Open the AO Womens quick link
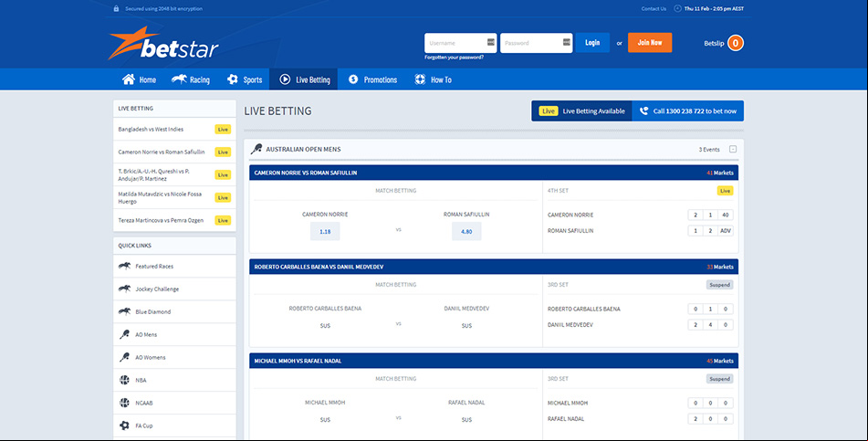The height and width of the screenshot is (441, 868). point(174,357)
